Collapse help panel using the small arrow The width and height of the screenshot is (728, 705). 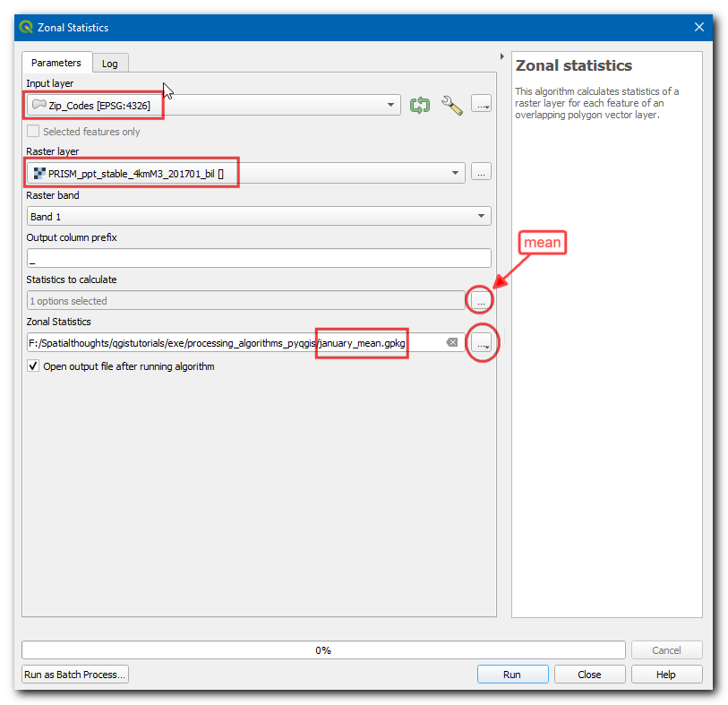click(501, 56)
